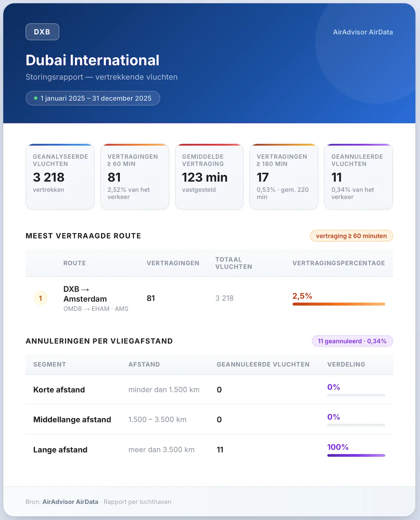This screenshot has width=420, height=520.
Task: Click the Vertragingen column header
Action: pos(173,263)
